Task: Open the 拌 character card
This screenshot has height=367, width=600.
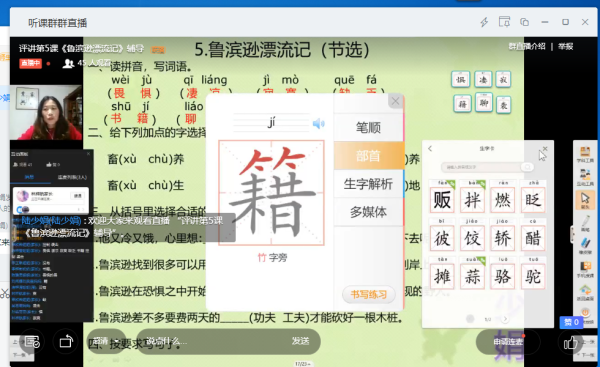Action: coord(472,199)
